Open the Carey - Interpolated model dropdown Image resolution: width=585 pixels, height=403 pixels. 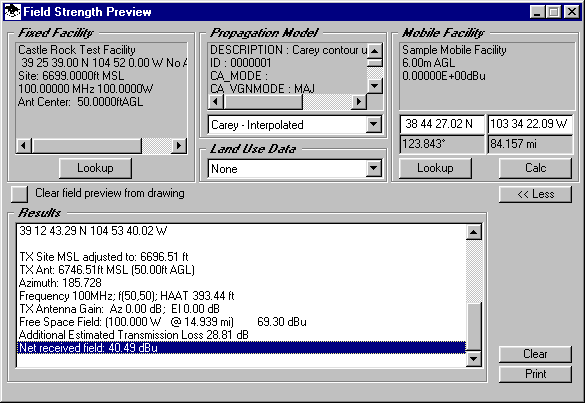[x=373, y=125]
